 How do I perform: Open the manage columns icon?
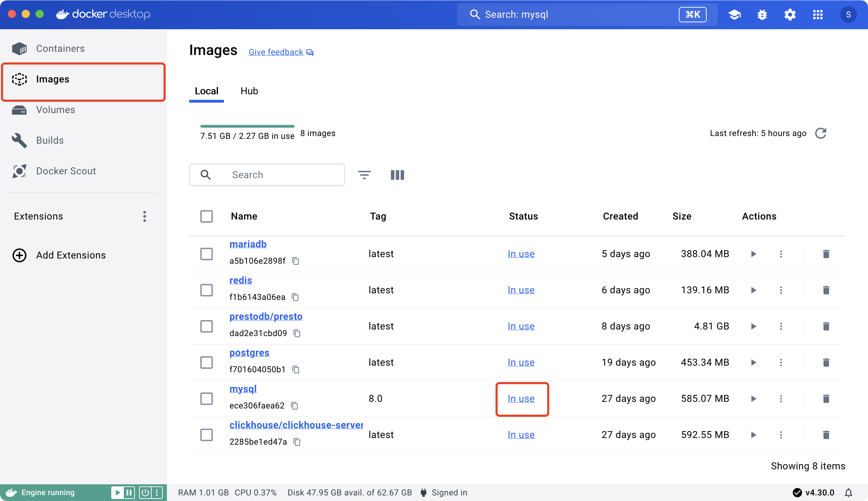tap(397, 175)
